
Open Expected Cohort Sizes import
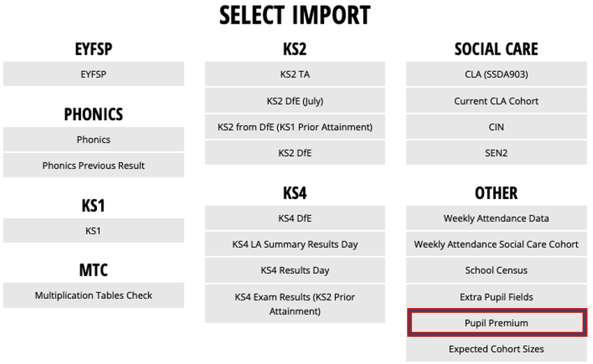pos(496,349)
